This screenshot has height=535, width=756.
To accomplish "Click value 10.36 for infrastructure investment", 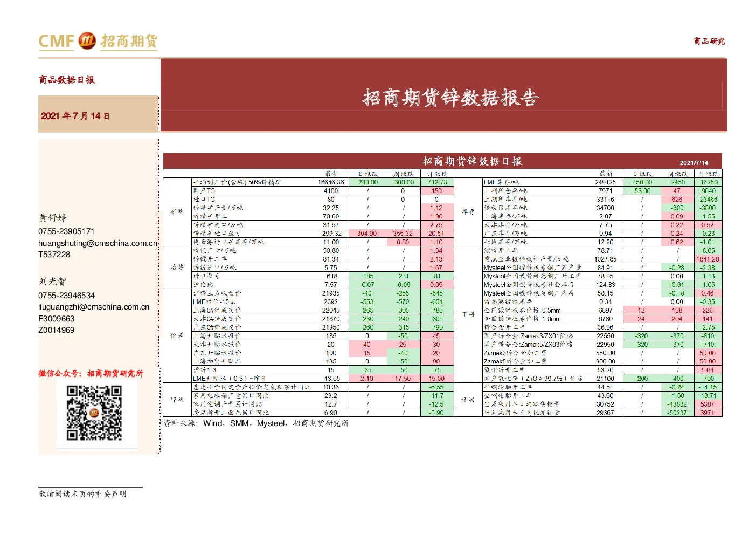I will 331,387.
